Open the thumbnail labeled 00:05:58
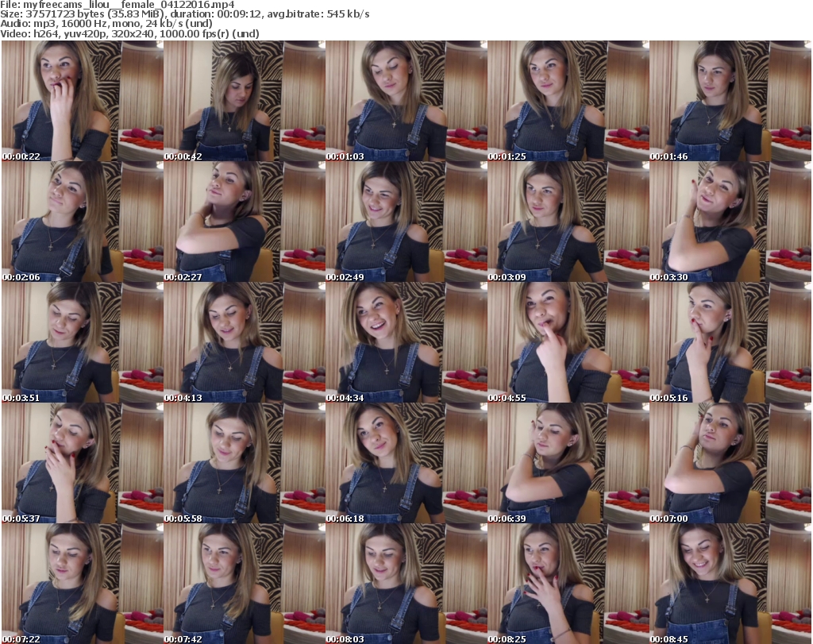 pyautogui.click(x=245, y=464)
